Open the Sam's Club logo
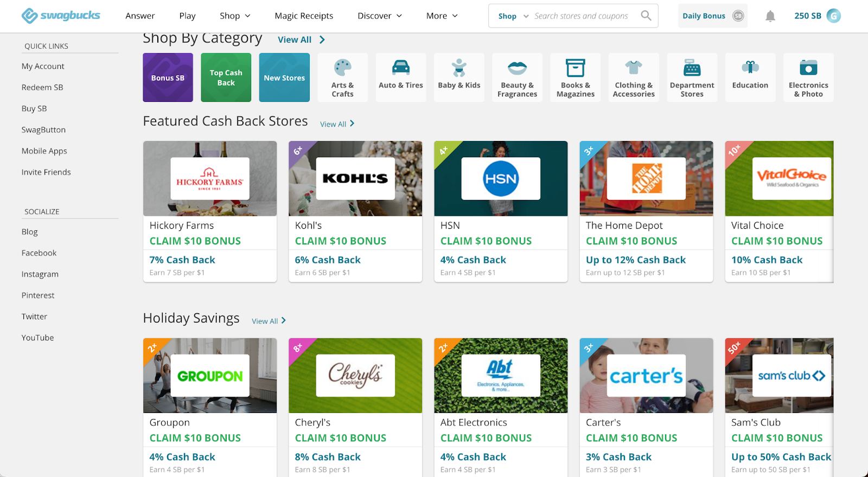The height and width of the screenshot is (477, 868). 792,376
